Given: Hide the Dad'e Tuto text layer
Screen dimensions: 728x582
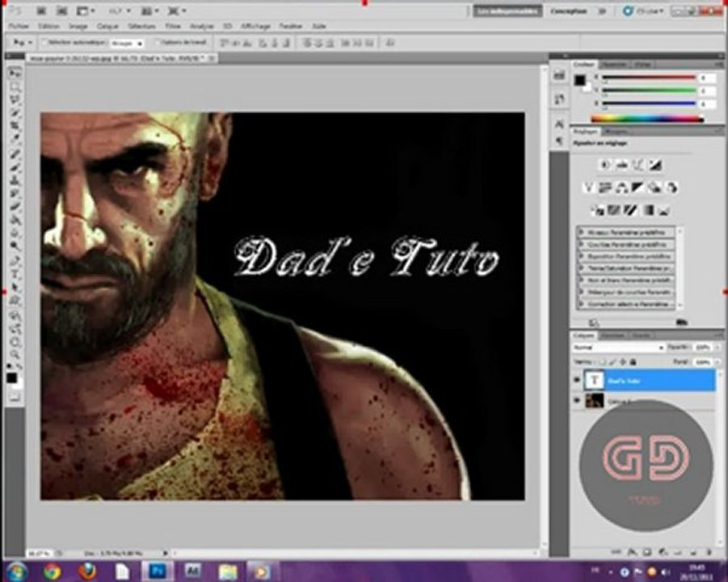Looking at the screenshot, I should click(577, 381).
